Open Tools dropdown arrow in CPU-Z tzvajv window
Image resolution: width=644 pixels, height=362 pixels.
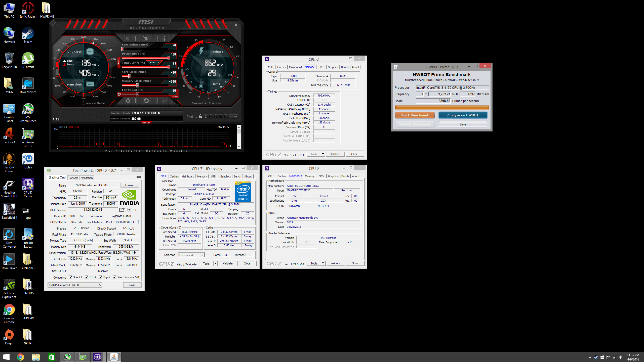coord(215,263)
